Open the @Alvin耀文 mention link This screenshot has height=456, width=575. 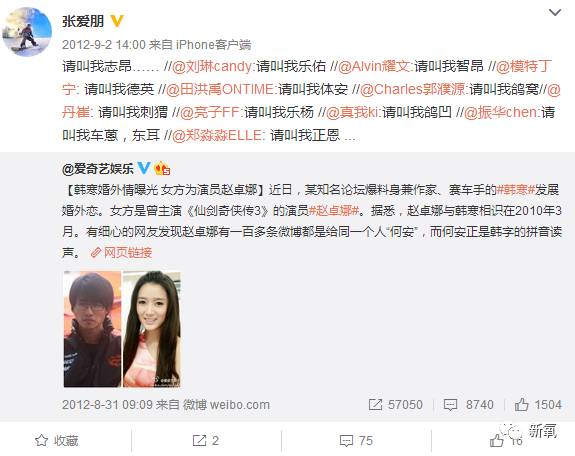coord(374,66)
